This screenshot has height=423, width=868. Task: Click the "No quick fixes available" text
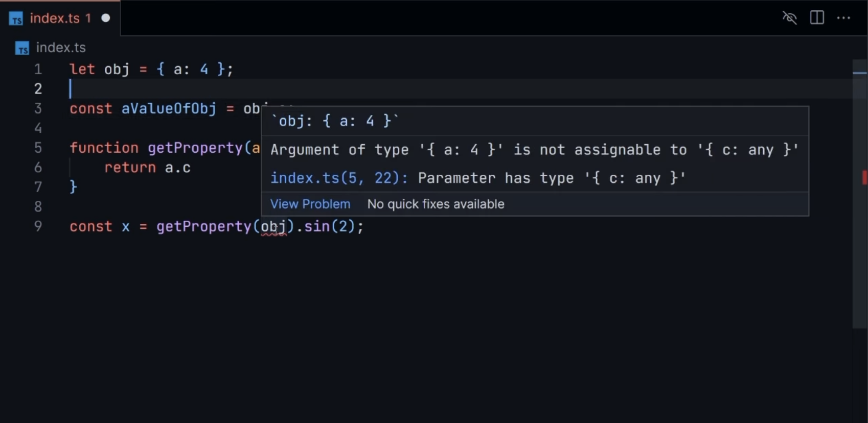436,204
